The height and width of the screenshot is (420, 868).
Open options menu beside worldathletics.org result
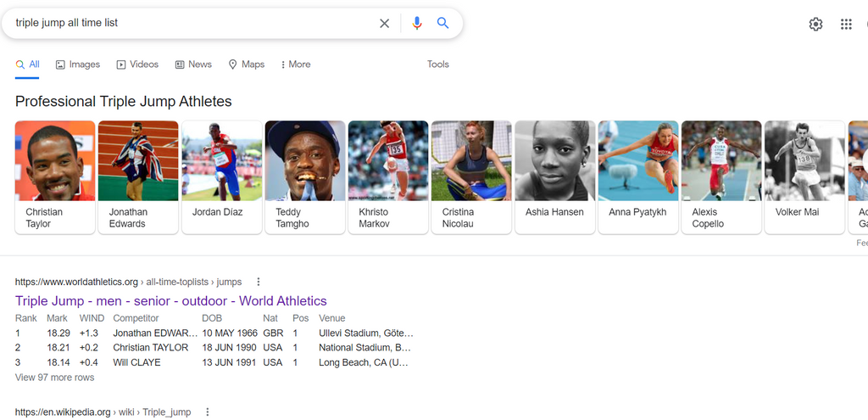pyautogui.click(x=258, y=282)
